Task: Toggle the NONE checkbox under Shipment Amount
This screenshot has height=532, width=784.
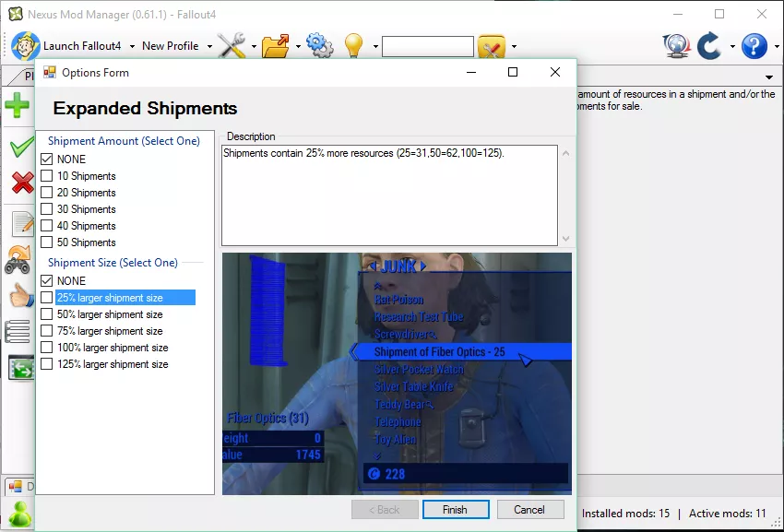Action: [x=46, y=159]
